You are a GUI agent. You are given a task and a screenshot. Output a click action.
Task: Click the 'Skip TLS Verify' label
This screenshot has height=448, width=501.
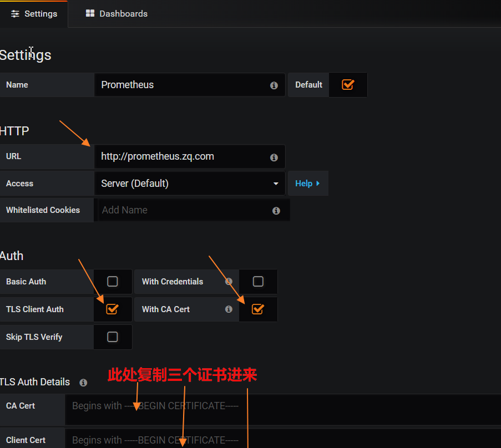point(34,337)
